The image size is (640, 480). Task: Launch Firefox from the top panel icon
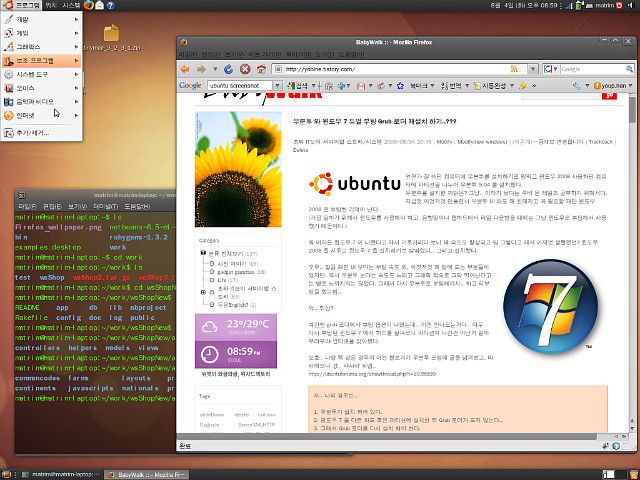[x=88, y=5]
